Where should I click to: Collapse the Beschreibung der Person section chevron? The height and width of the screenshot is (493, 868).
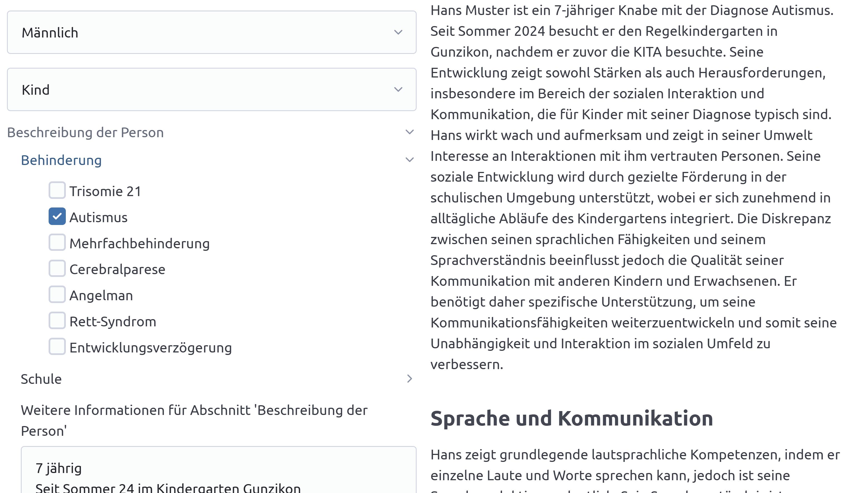pyautogui.click(x=410, y=132)
